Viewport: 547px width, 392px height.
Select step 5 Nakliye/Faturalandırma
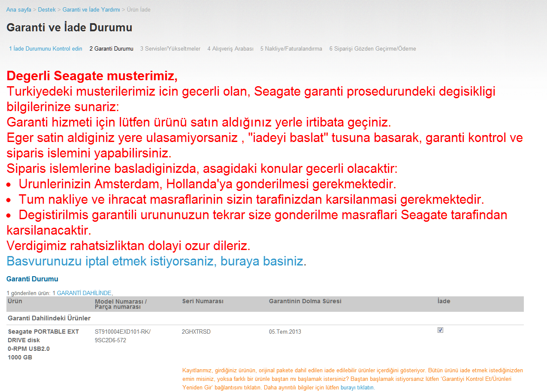(291, 49)
